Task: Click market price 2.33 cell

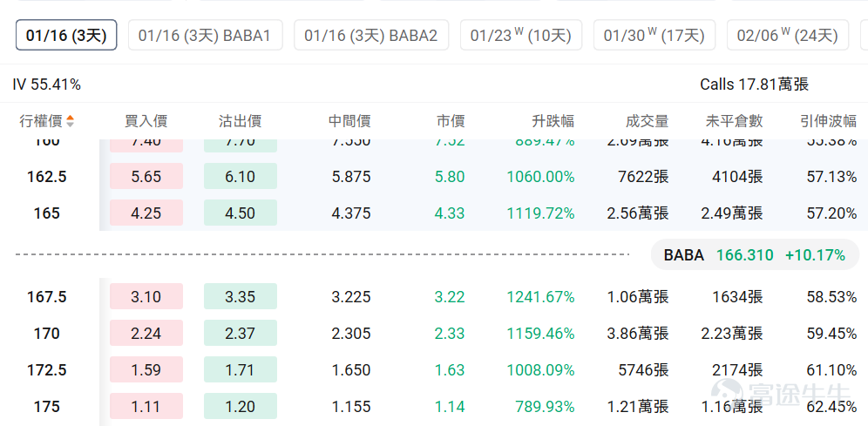Action: [450, 333]
